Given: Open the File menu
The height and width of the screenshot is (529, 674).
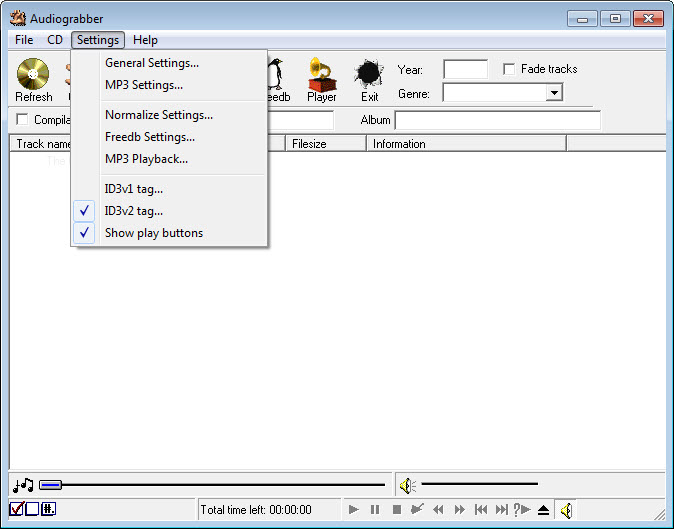Looking at the screenshot, I should click(x=24, y=40).
